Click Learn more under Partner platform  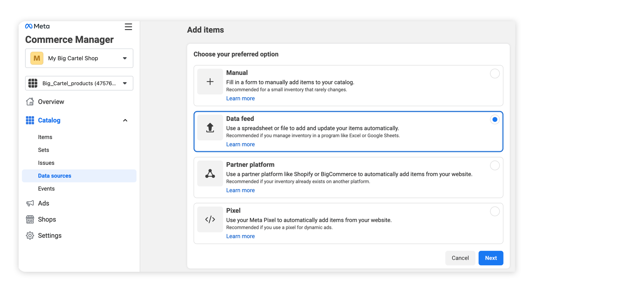[x=240, y=190]
